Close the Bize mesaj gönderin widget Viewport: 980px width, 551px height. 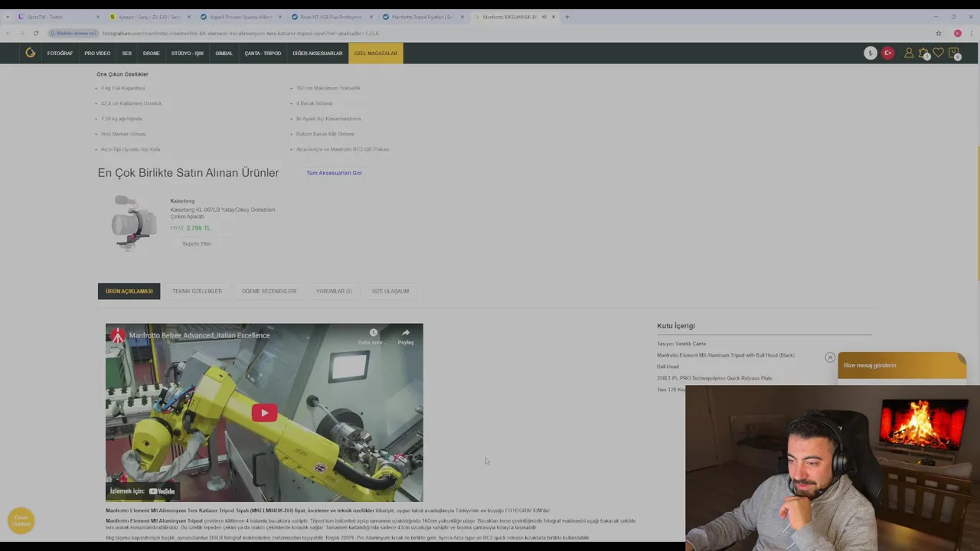tap(830, 357)
